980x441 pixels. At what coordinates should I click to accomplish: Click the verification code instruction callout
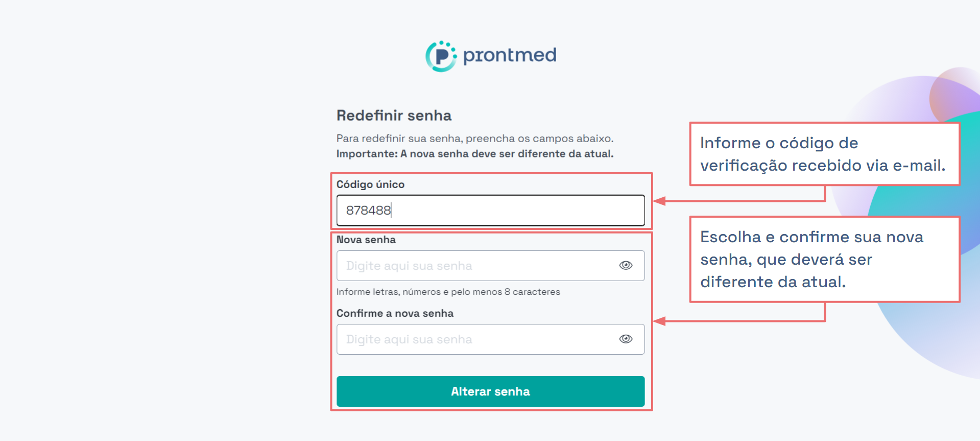(x=824, y=154)
